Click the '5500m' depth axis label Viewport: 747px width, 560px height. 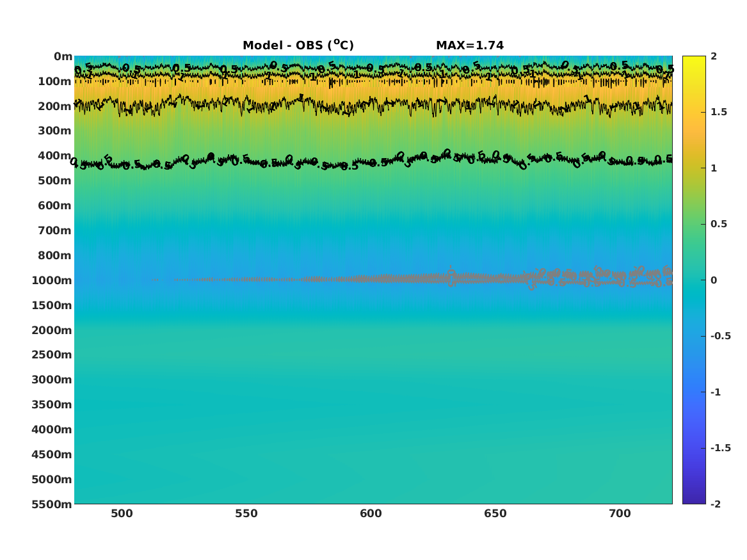[51, 504]
